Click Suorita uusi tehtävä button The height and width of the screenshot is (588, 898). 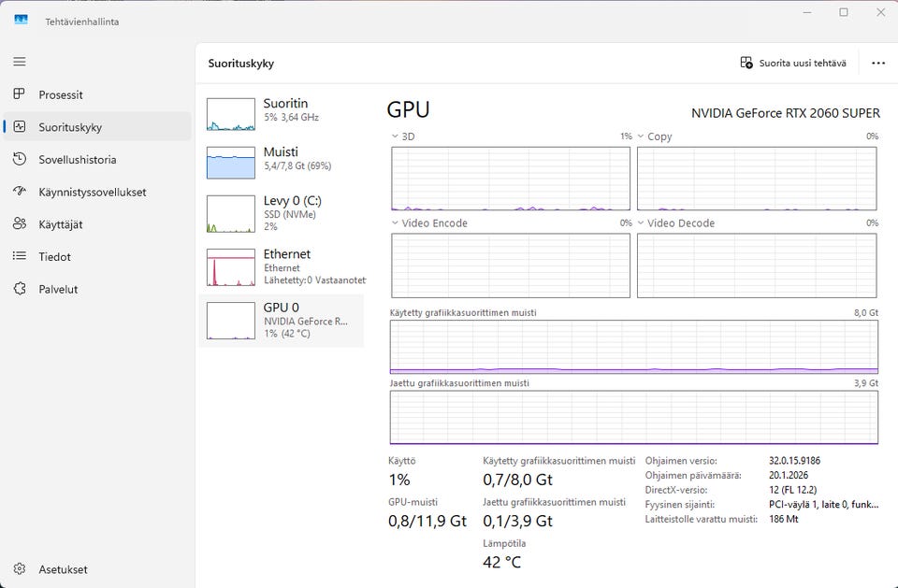click(x=793, y=64)
